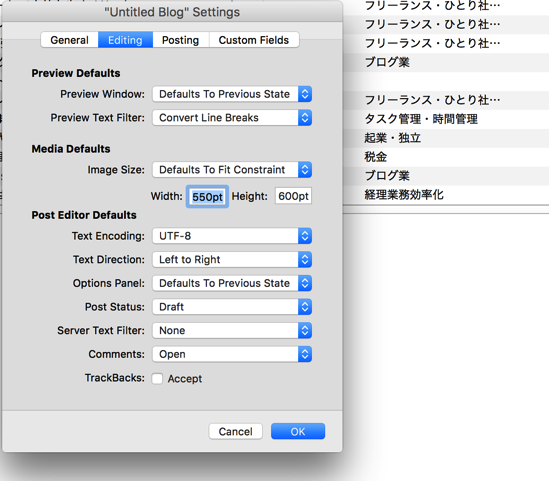Open Preview Window dropdown
Viewport: 549px width, 481px height.
[x=232, y=94]
